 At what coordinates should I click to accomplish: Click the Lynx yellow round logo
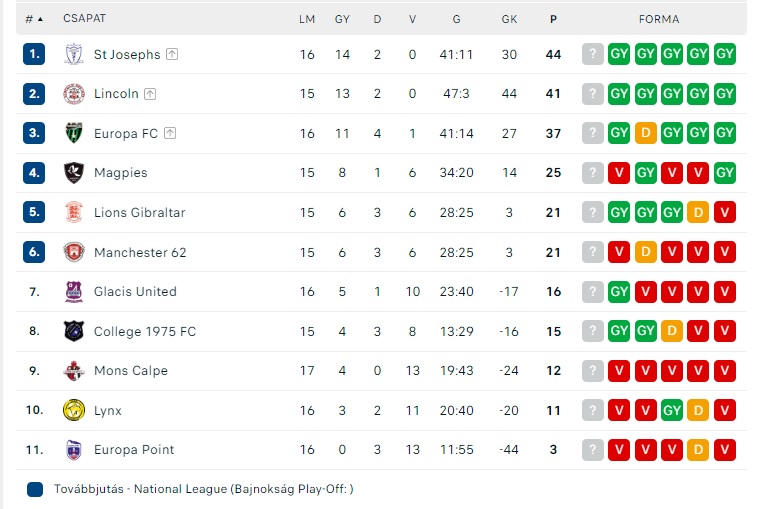[74, 410]
